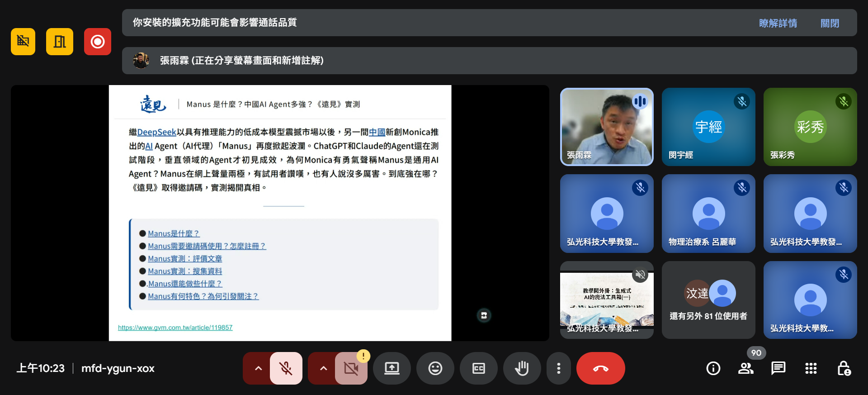Click the camera warning exclamation badge
This screenshot has height=395, width=868.
pos(363,356)
